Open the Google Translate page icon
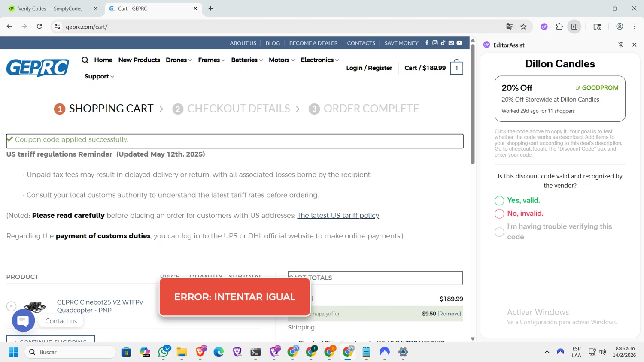 tap(510, 27)
